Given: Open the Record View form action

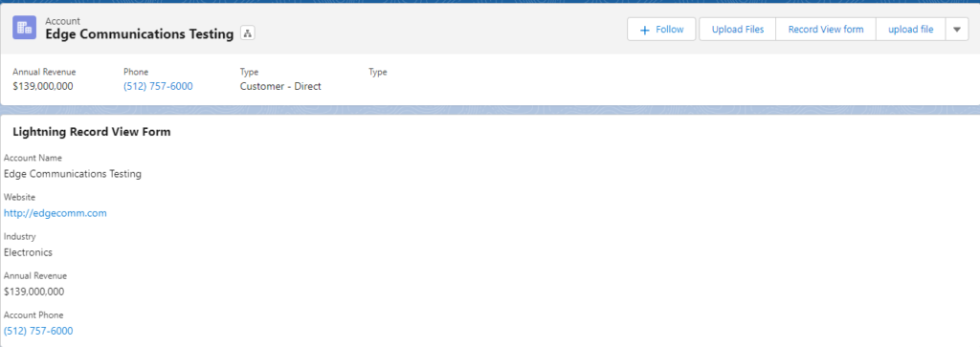Looking at the screenshot, I should pyautogui.click(x=826, y=30).
